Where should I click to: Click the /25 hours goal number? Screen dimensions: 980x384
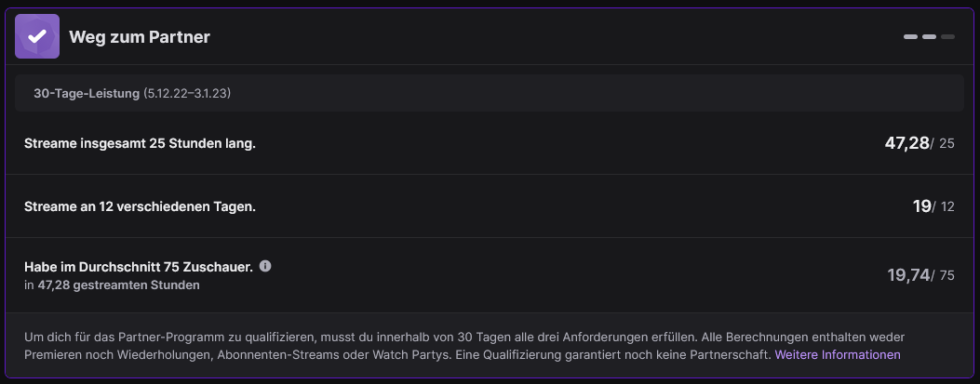click(x=946, y=144)
